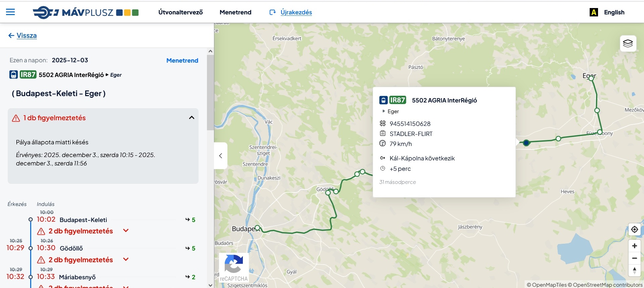Screen dimensions: 644x288
Task: Collapse the 1 db figyelmeztetés warning box
Action: pyautogui.click(x=192, y=118)
